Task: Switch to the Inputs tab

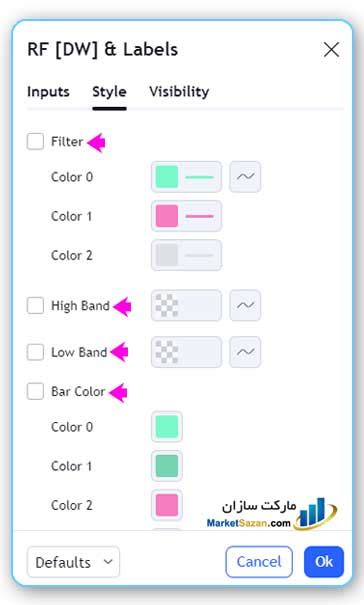Action: [x=48, y=92]
